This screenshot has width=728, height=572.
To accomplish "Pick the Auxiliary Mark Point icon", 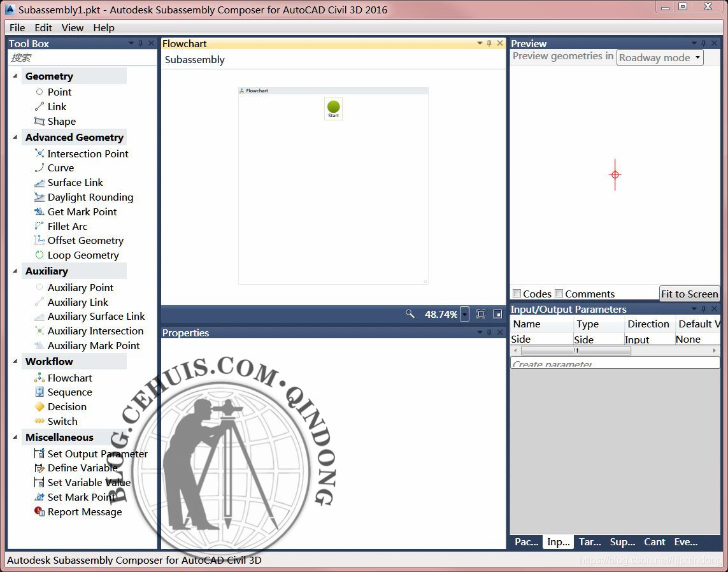I will pyautogui.click(x=39, y=345).
